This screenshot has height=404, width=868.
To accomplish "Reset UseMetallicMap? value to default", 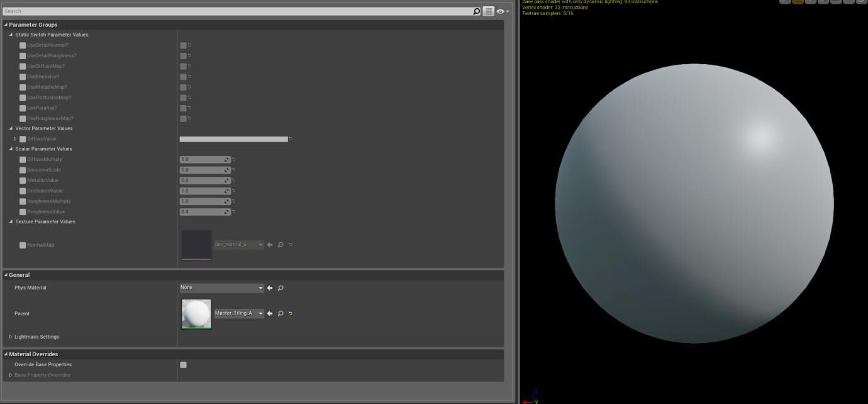I will pyautogui.click(x=189, y=87).
